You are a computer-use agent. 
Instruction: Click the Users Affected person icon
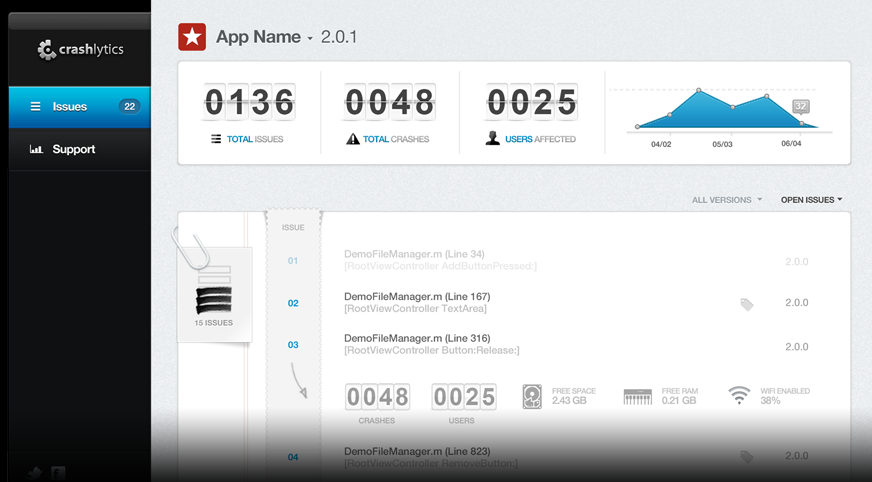coord(492,138)
